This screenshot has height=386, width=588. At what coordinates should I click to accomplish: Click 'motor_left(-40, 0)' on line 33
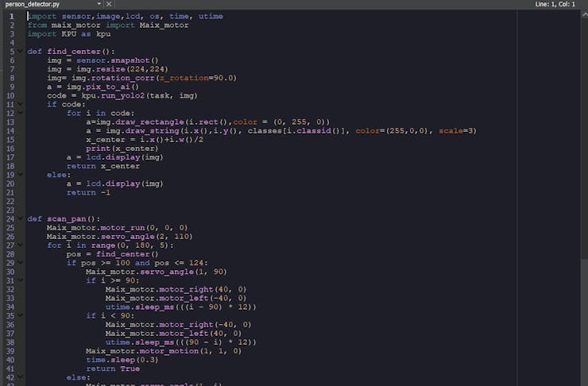point(203,299)
